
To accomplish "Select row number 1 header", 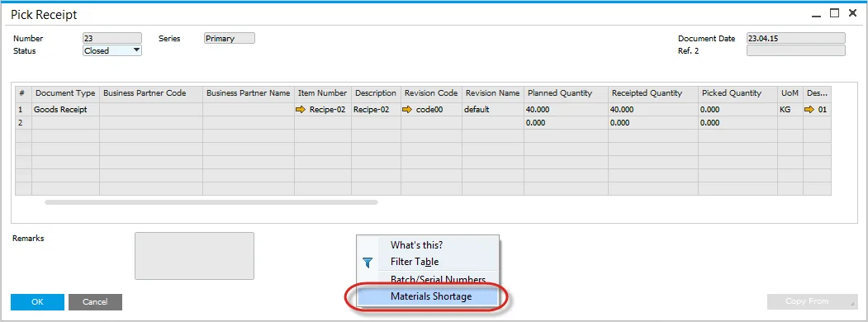I will coord(23,110).
